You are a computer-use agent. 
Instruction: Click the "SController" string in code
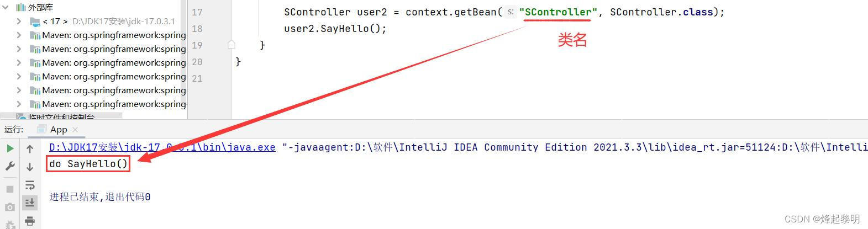[x=558, y=12]
